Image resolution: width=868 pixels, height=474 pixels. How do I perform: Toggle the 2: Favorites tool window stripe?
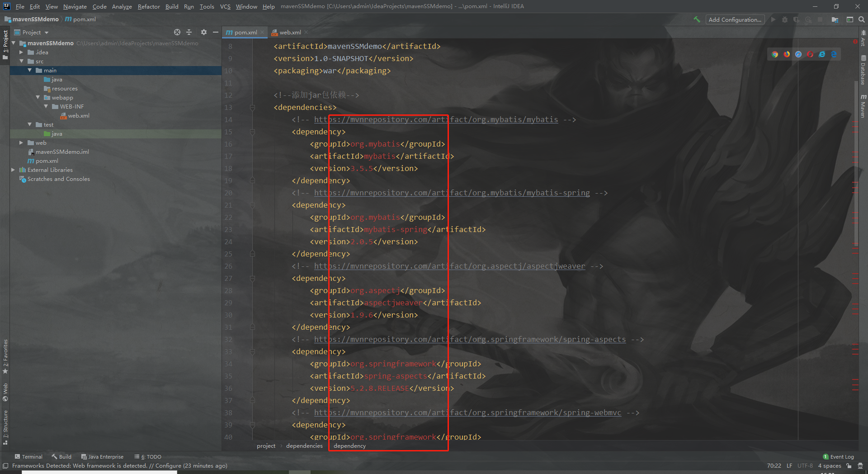tap(5, 357)
